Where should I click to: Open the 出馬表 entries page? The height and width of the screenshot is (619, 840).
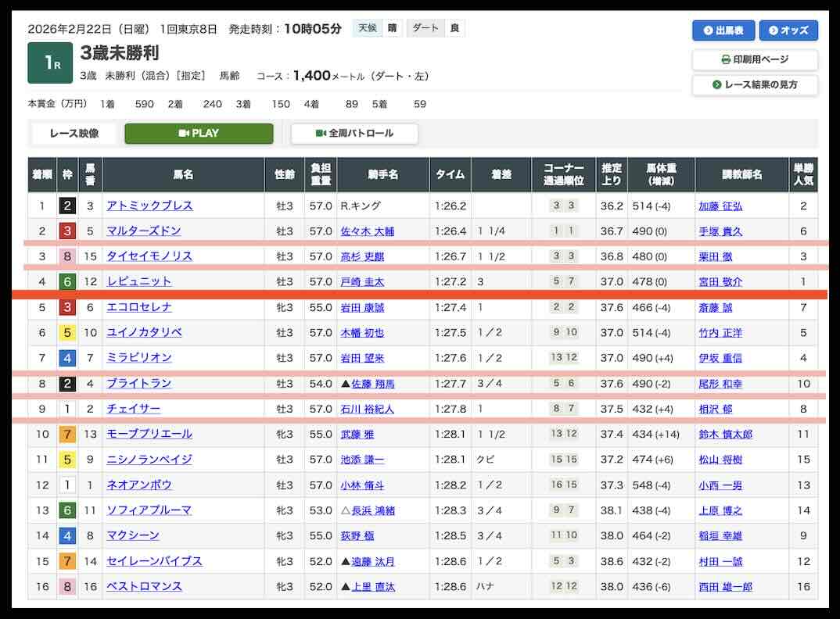(723, 30)
